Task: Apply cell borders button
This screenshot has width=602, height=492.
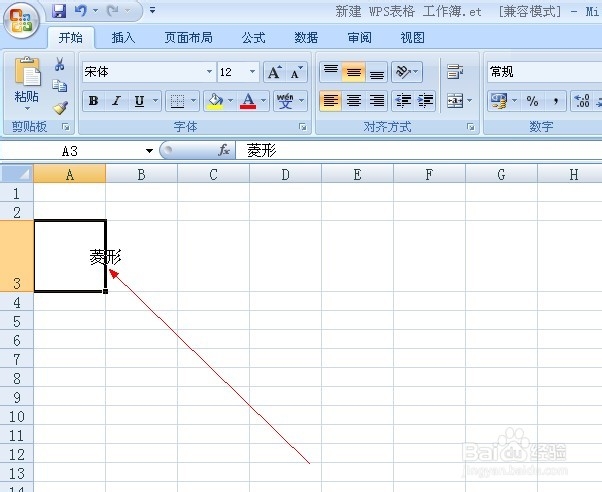Action: coord(177,101)
